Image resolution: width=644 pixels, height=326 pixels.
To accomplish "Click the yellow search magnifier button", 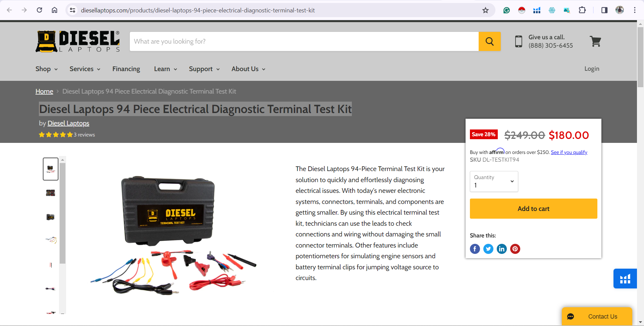I will [489, 41].
